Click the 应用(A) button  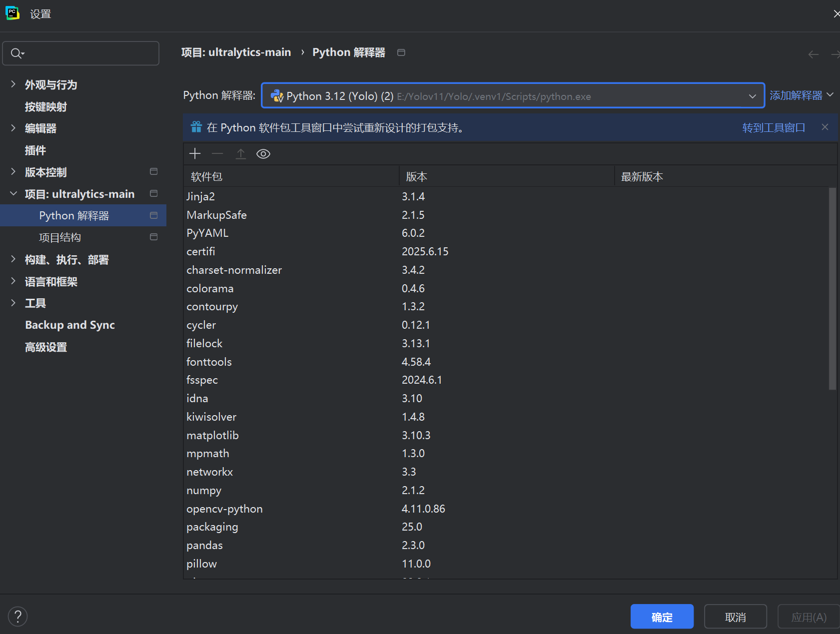pos(809,617)
